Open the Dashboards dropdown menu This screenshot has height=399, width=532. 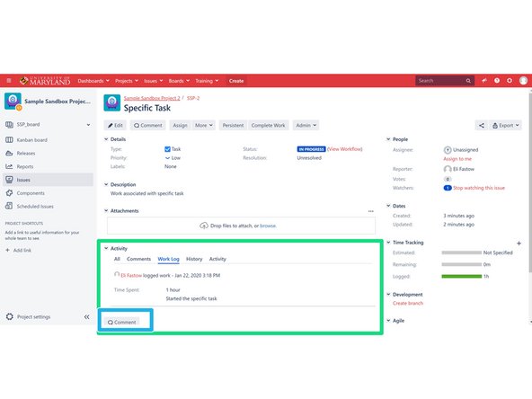point(93,81)
